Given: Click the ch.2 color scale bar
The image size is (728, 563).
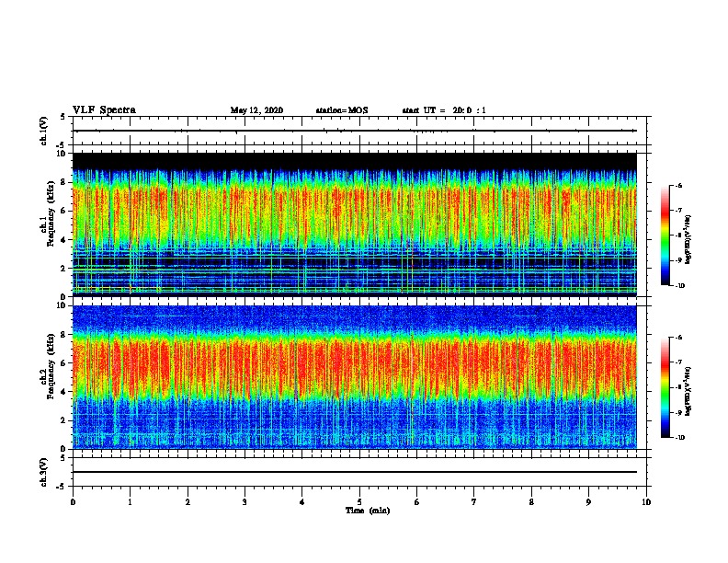Looking at the screenshot, I should coord(665,387).
